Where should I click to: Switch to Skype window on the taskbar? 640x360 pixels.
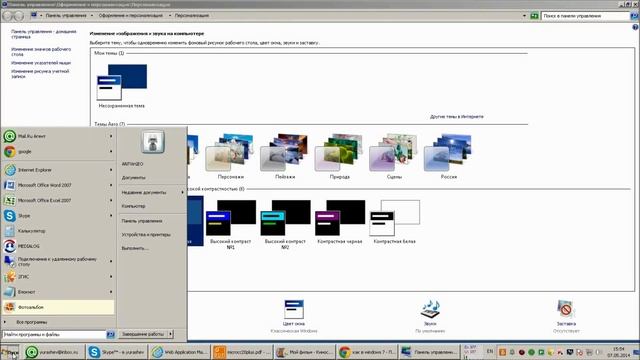tap(116, 352)
